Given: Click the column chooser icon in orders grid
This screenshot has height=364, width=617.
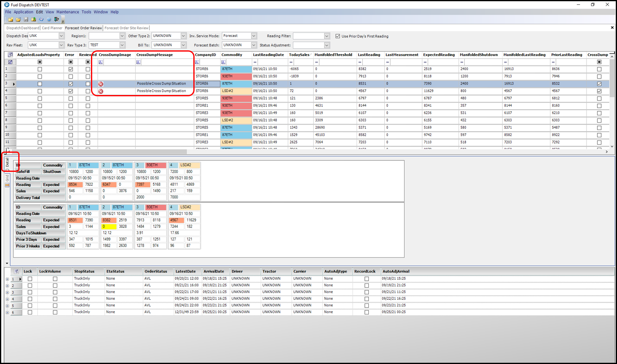Looking at the screenshot, I should pyautogui.click(x=16, y=271).
